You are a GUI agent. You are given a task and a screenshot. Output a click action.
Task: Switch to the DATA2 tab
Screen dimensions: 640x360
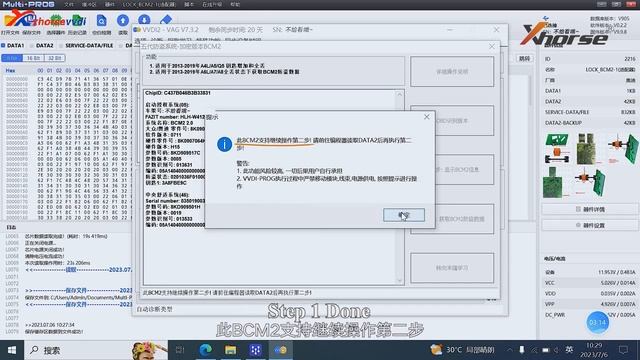pyautogui.click(x=42, y=45)
